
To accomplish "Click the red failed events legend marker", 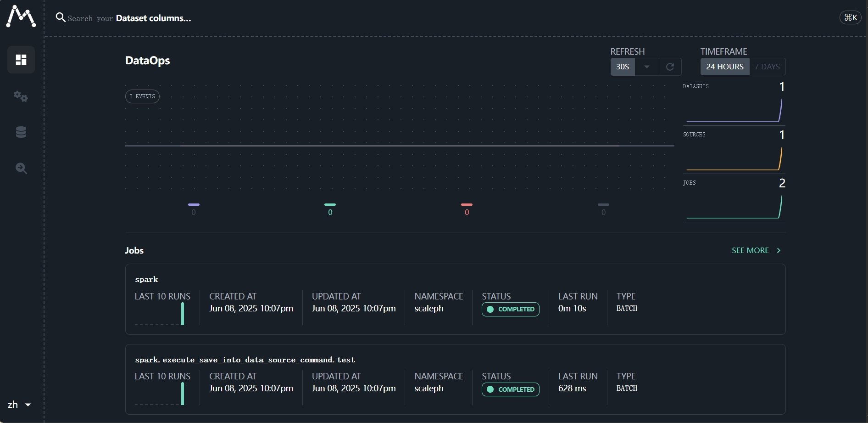I will click(x=467, y=204).
